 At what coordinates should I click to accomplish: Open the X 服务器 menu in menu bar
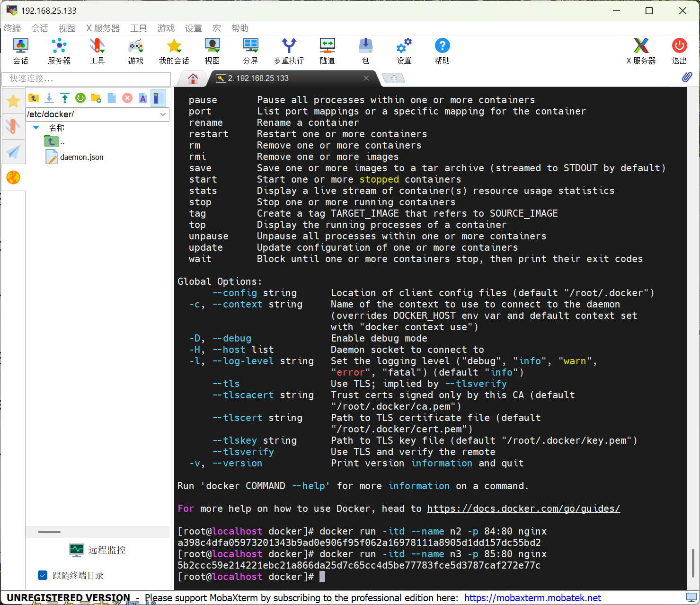click(x=103, y=28)
